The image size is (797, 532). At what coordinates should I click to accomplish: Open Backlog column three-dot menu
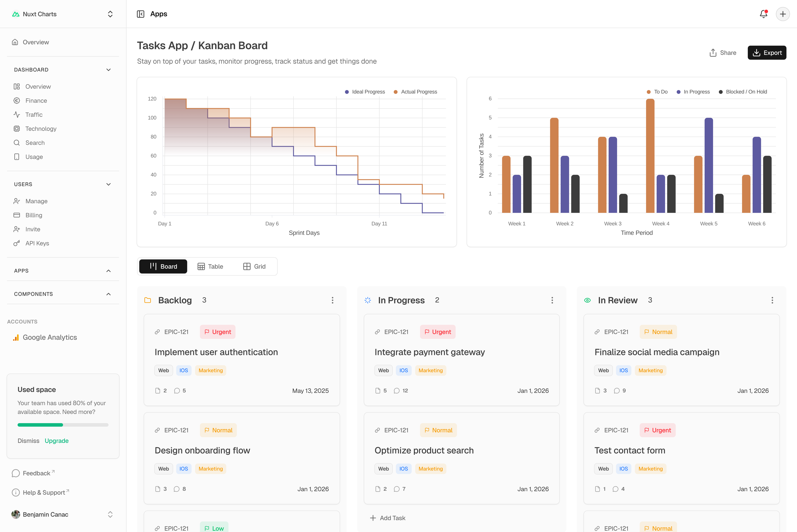click(x=332, y=300)
